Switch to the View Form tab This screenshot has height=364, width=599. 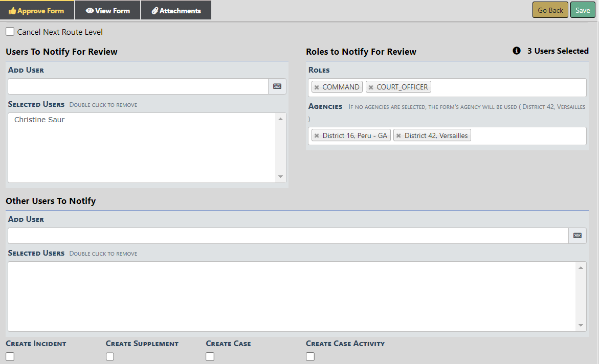pos(108,11)
